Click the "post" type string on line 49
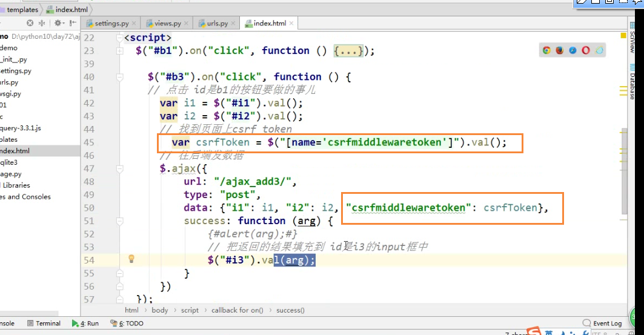Screen dimensions: 644x335 237,194
